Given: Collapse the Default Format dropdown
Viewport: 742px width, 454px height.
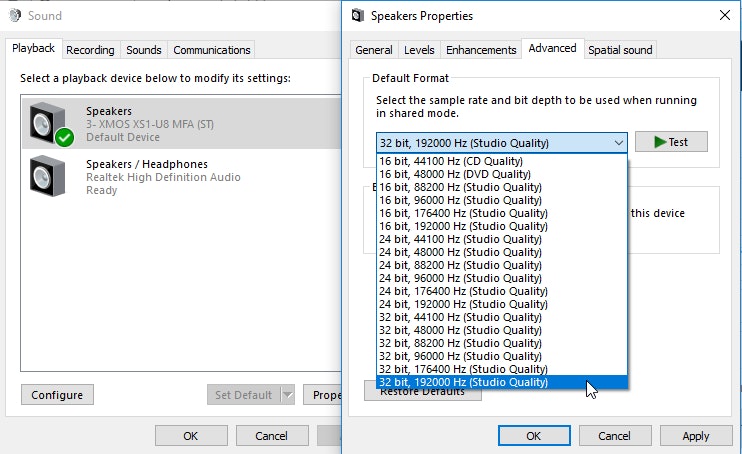Looking at the screenshot, I should coord(618,142).
